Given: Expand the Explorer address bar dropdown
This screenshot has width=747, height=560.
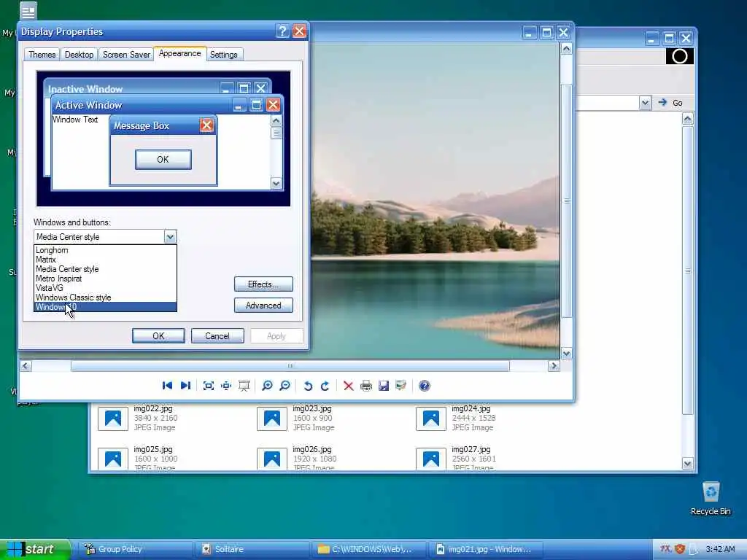Looking at the screenshot, I should click(645, 103).
